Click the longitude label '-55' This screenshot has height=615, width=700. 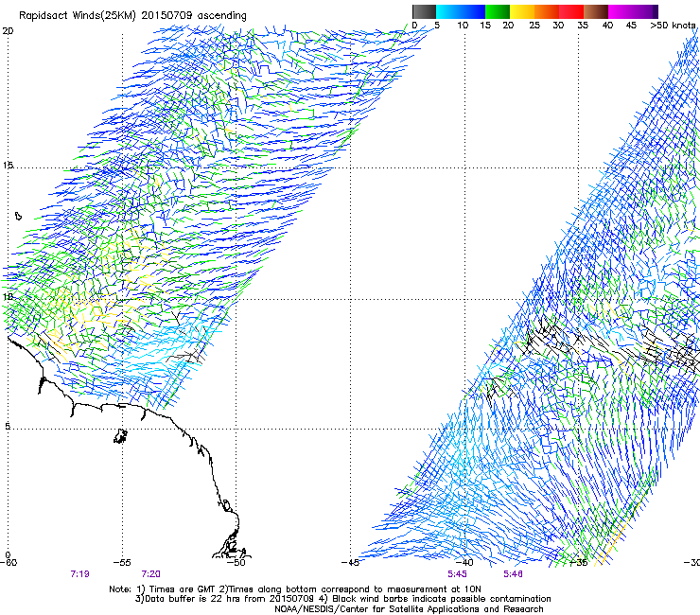click(x=122, y=562)
